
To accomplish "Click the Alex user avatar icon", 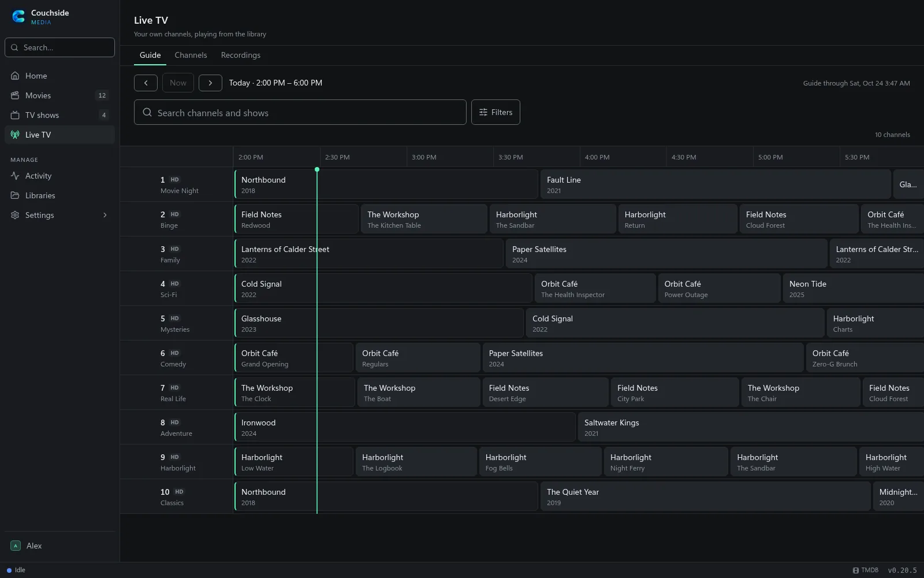I will tap(16, 546).
